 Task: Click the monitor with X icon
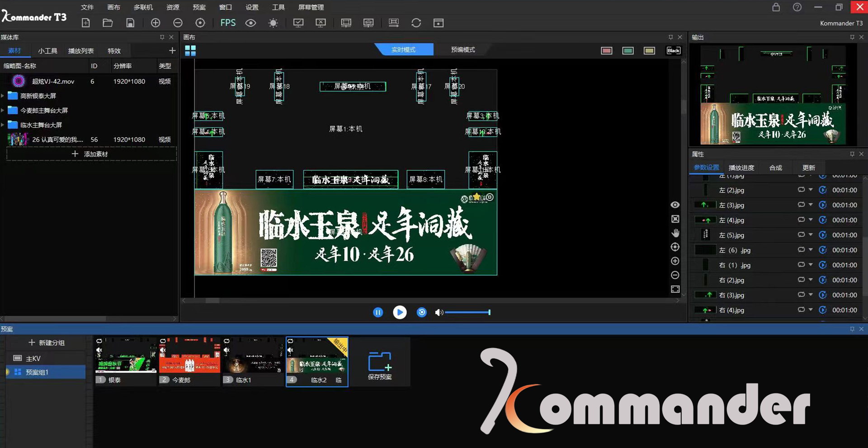321,23
